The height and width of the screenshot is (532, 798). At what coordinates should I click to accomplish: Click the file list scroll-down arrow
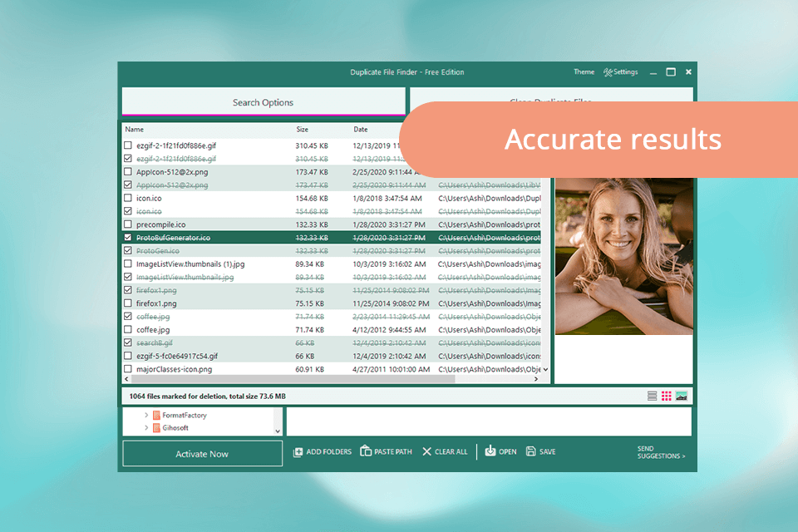pos(545,370)
